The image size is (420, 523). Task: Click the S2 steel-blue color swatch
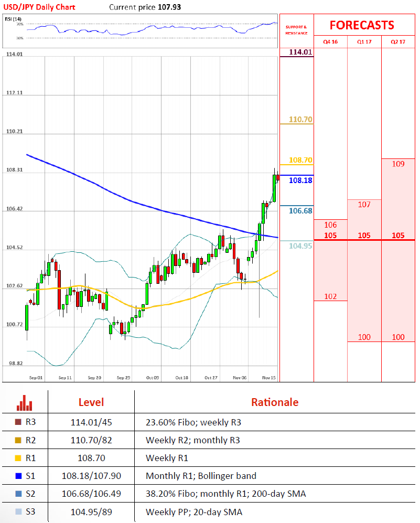point(18,494)
